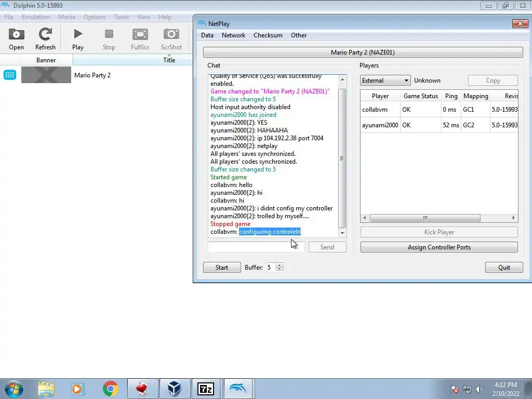Open the red heart cards taskbar app
The height and width of the screenshot is (399, 532).
(142, 389)
